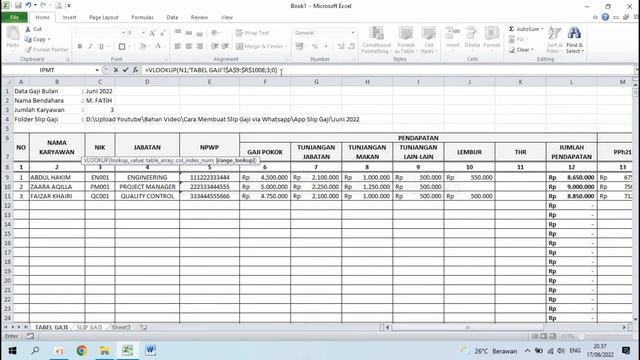Select column F header
The image size is (640, 360).
(265, 82)
